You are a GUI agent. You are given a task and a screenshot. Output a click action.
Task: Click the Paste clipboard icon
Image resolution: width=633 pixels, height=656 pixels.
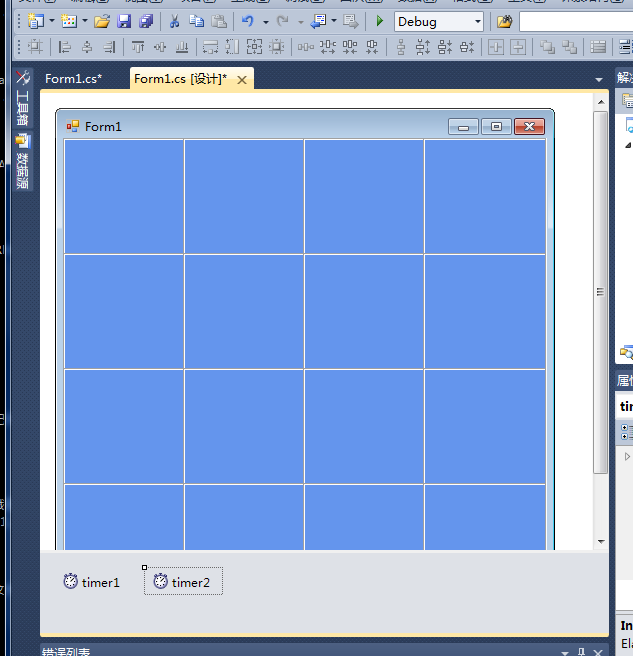pyautogui.click(x=219, y=21)
